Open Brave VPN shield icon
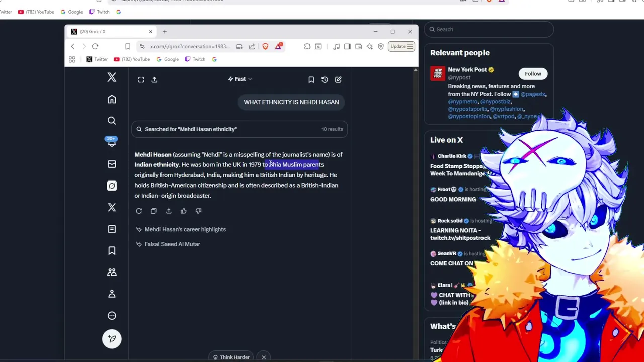644x362 pixels. pos(381,46)
